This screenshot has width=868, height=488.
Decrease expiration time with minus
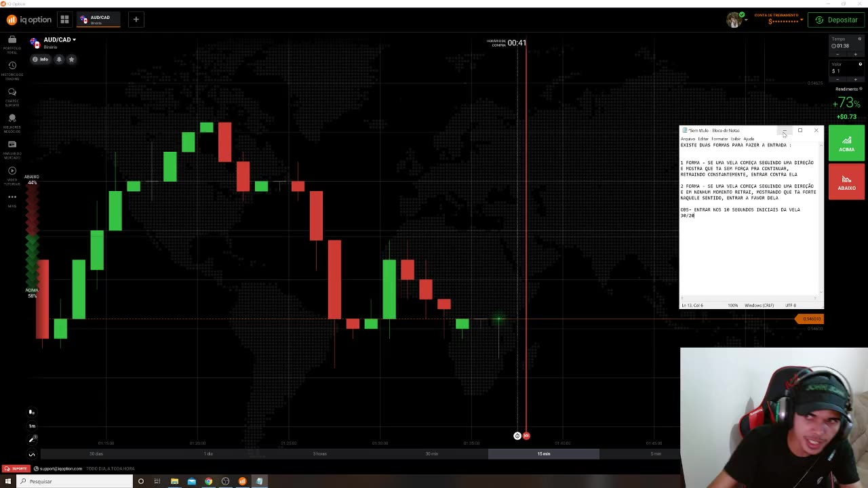point(837,54)
